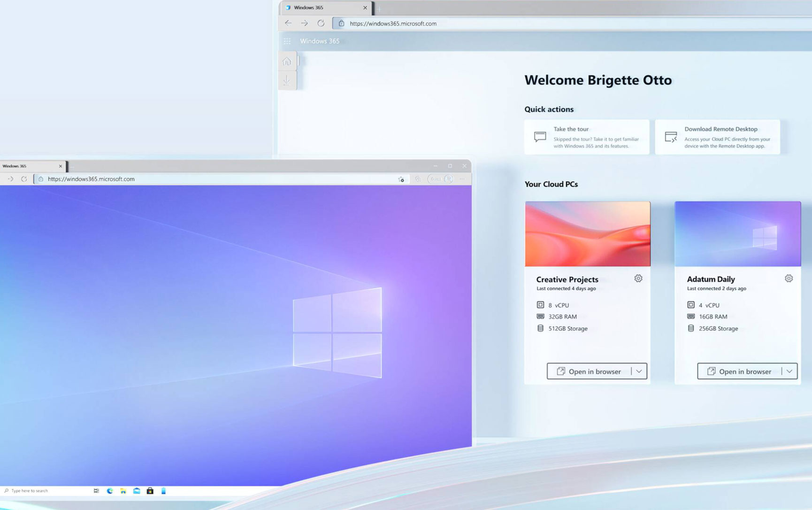The image size is (812, 510).
Task: Click the 512GB Storage spec text
Action: (x=568, y=329)
